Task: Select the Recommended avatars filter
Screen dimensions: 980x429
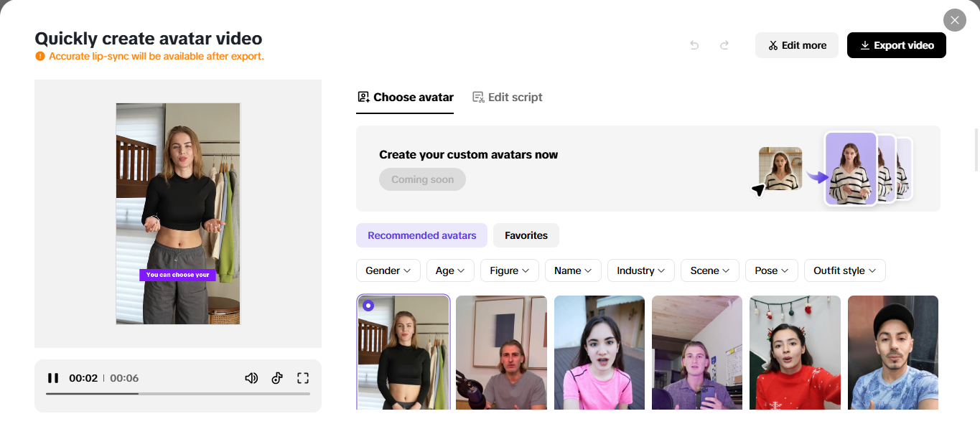Action: [x=421, y=235]
